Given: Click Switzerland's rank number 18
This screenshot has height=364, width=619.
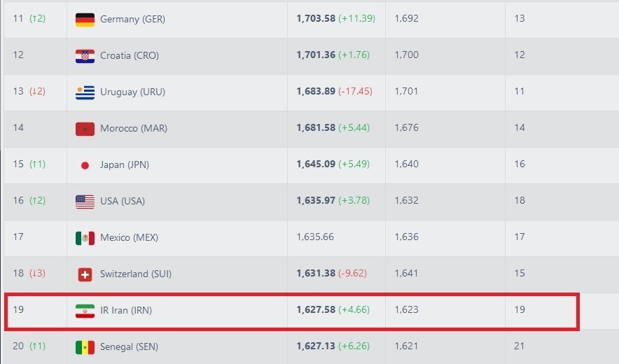Looking at the screenshot, I should pos(18,273).
